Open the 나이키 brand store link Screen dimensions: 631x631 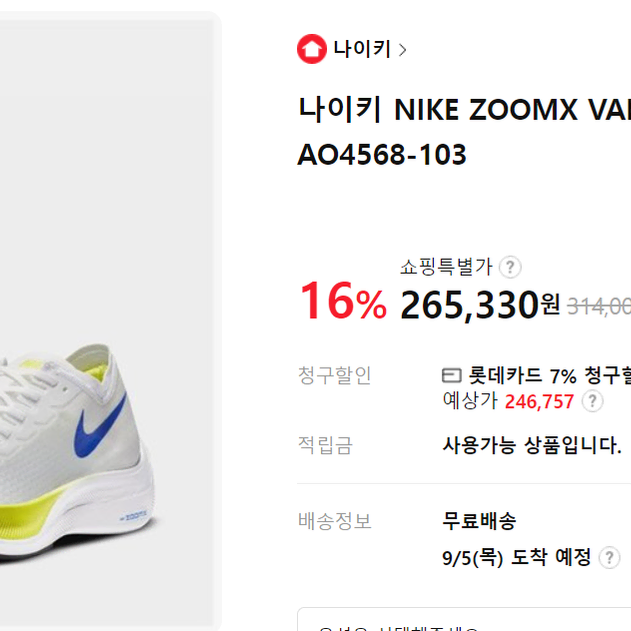(362, 49)
